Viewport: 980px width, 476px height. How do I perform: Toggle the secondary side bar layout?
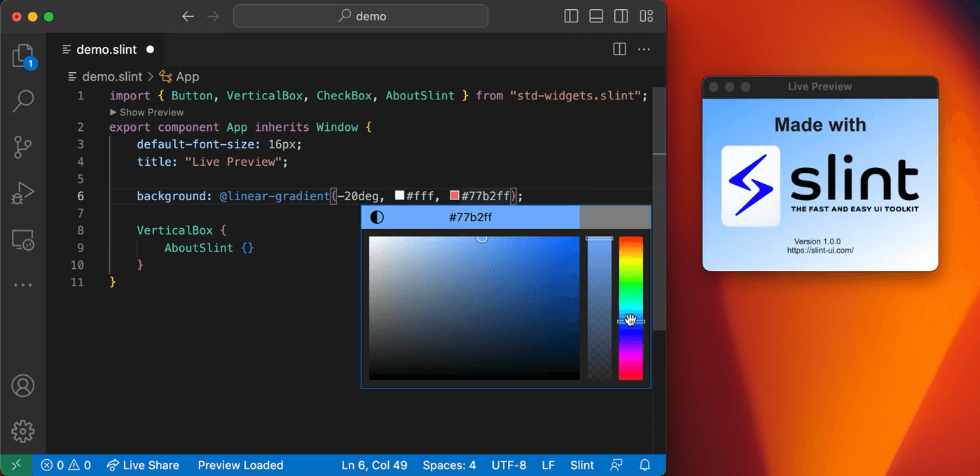click(621, 16)
